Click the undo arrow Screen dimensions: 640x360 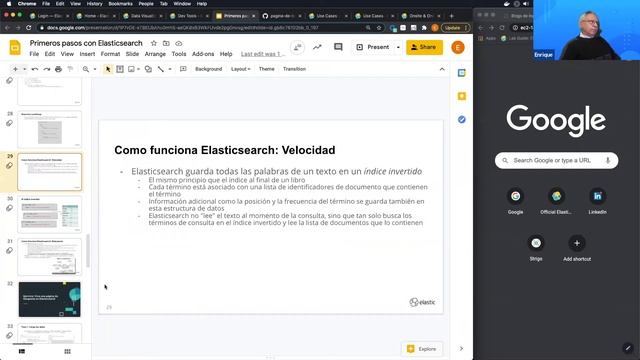(35, 69)
